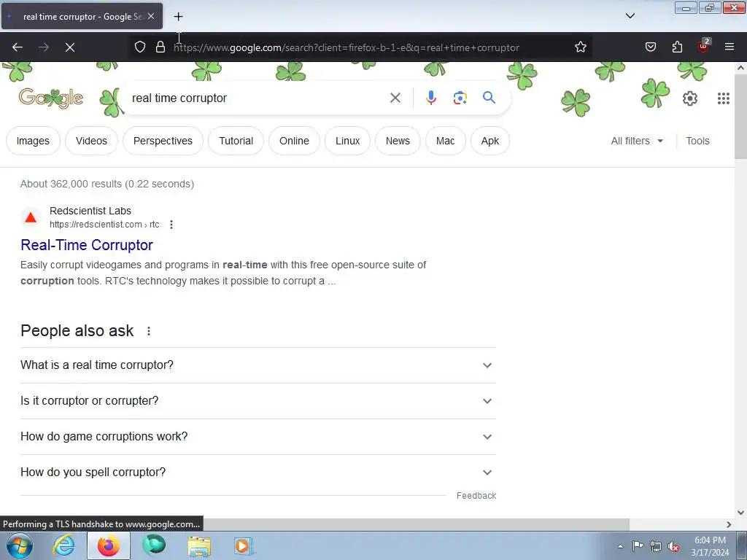
Task: Send Feedback on People also ask
Action: [476, 496]
